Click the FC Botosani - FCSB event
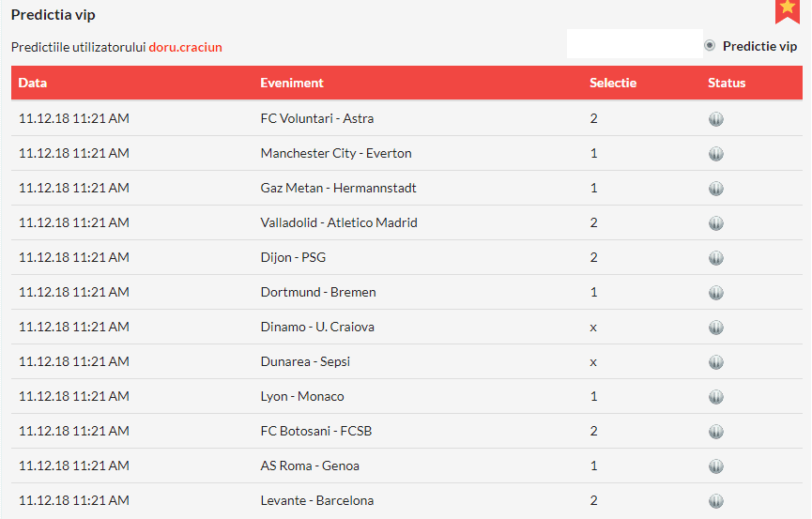812x519 pixels. point(316,432)
